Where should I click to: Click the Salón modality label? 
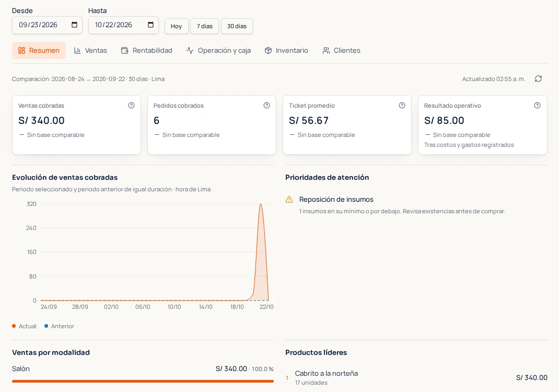tap(21, 369)
